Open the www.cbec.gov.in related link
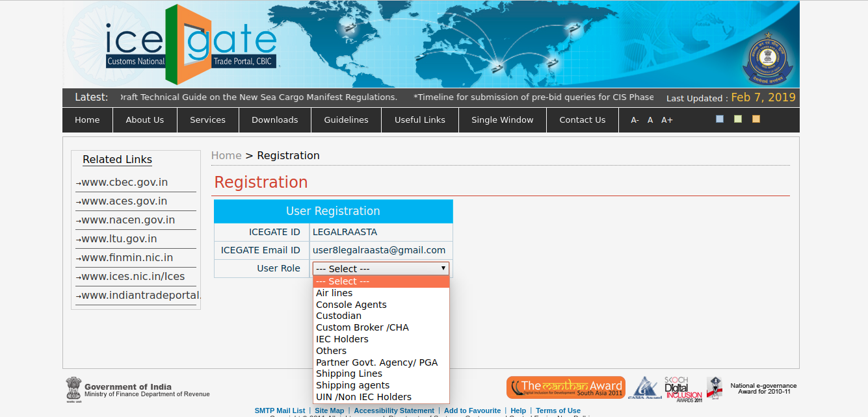 coord(124,183)
